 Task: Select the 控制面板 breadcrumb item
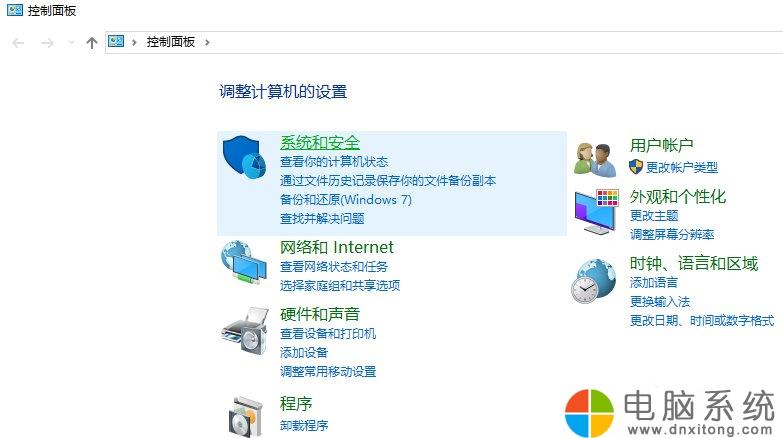point(170,42)
